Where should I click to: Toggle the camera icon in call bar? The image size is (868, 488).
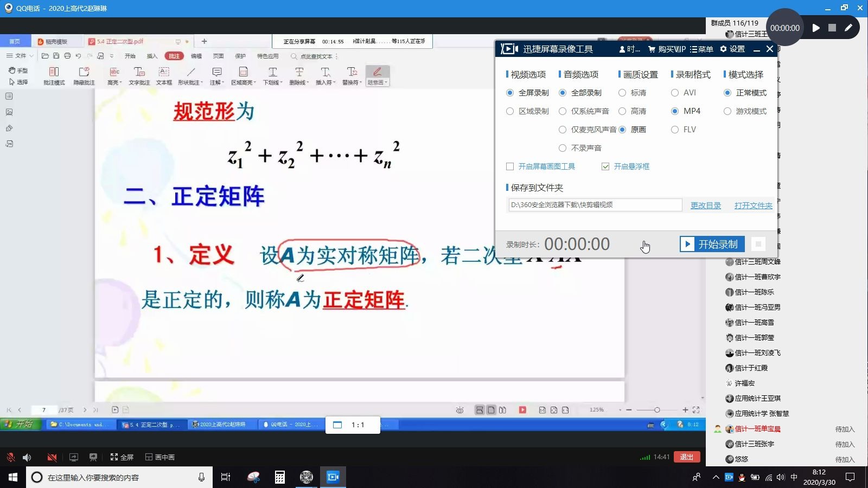click(52, 457)
